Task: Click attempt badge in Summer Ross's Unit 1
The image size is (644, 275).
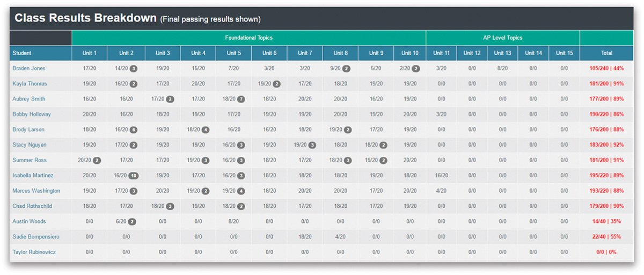Action: coord(97,160)
